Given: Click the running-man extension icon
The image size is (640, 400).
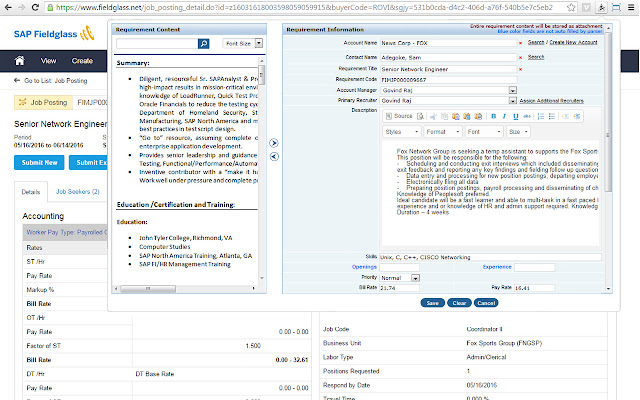Looking at the screenshot, I should point(601,7).
